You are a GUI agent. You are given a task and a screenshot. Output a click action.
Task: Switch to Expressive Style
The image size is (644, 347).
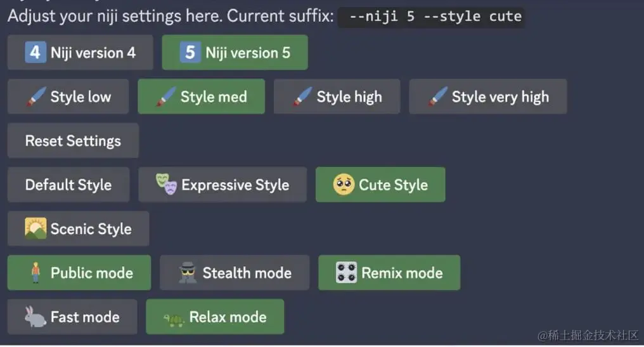coord(222,185)
